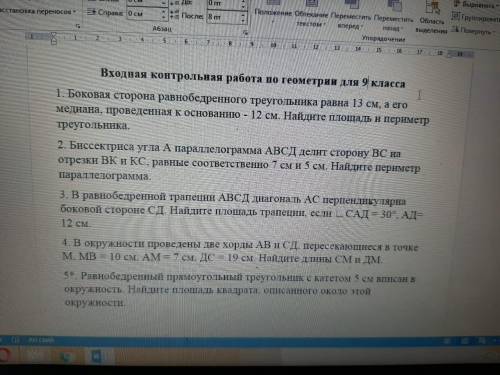Open the Область выделения selection pane
The width and height of the screenshot is (500, 375).
click(432, 17)
